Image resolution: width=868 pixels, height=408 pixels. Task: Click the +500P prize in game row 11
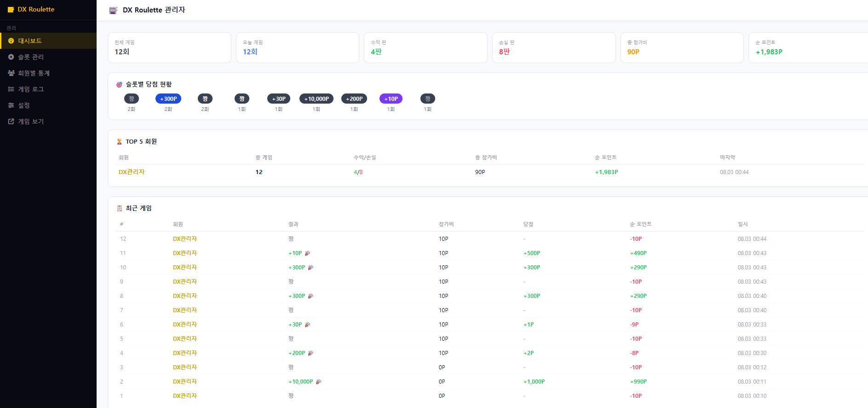click(532, 253)
